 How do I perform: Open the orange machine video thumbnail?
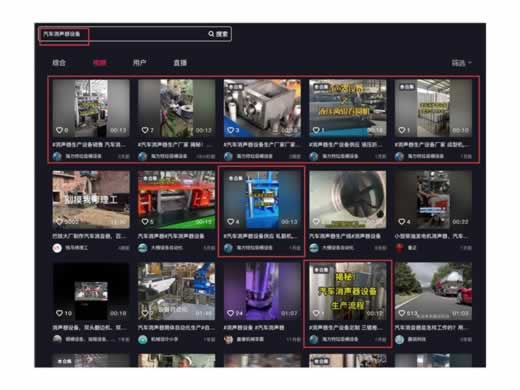coord(176,200)
